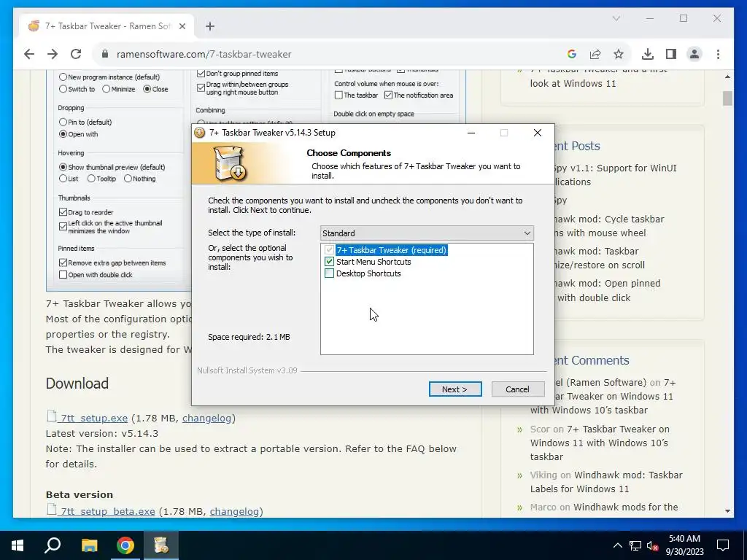Open the Chrome profile avatar
This screenshot has height=560, width=747.
point(694,54)
